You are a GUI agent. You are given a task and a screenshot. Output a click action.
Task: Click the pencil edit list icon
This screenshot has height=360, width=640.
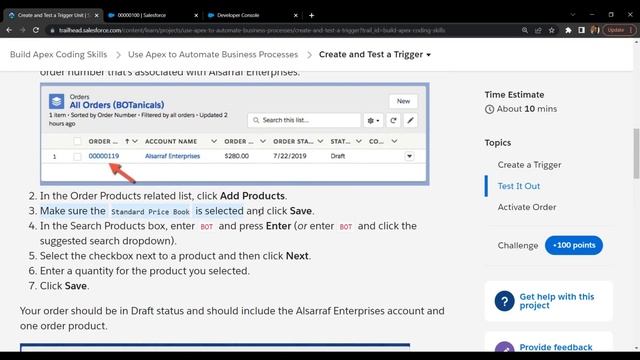(x=410, y=120)
